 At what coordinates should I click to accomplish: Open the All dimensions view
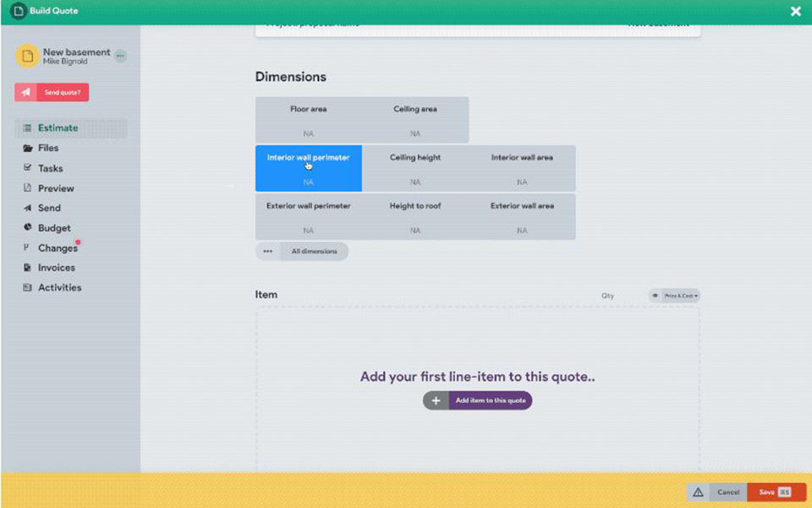315,251
